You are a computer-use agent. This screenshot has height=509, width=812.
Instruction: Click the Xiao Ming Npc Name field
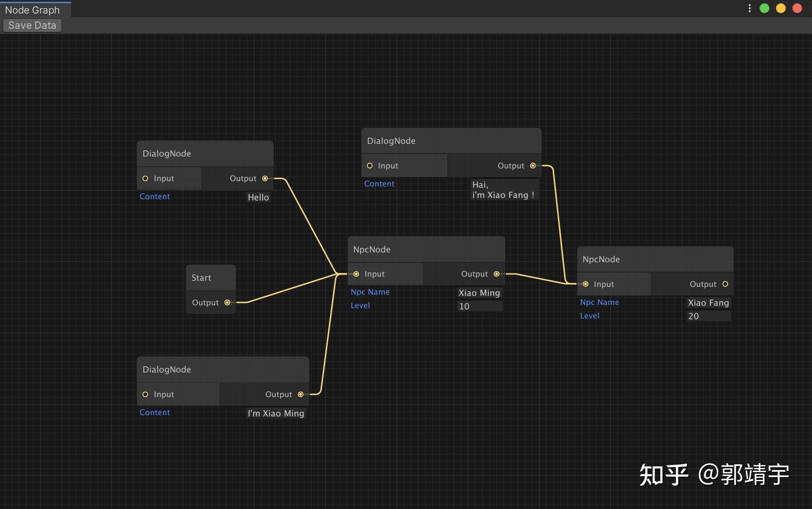pyautogui.click(x=479, y=293)
